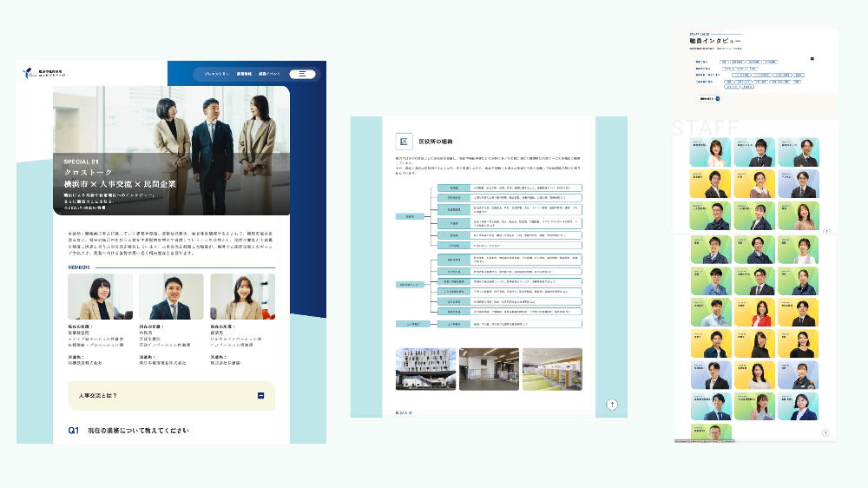Open the middle member's photo with the man in suit
The image size is (868, 488).
point(171,297)
